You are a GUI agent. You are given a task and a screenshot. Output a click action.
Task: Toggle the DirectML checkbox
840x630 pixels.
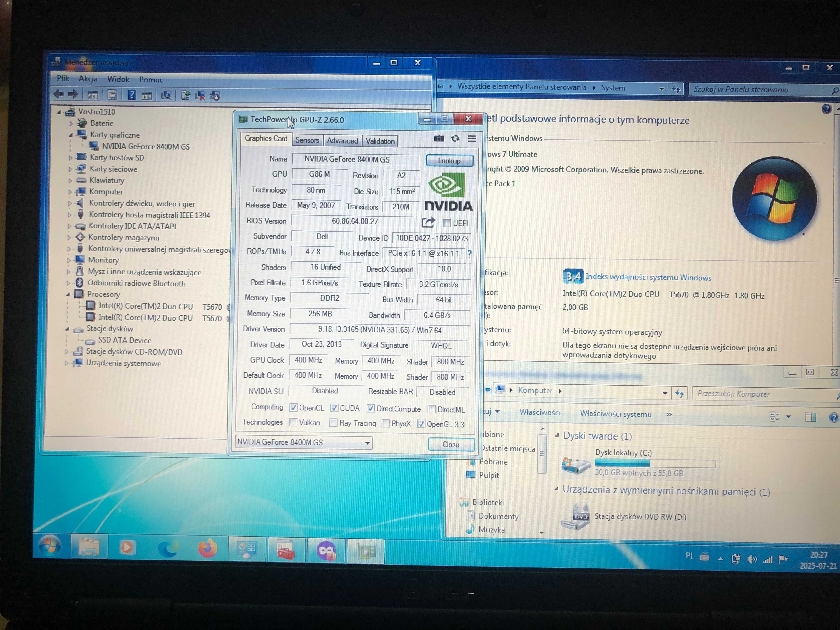[431, 409]
